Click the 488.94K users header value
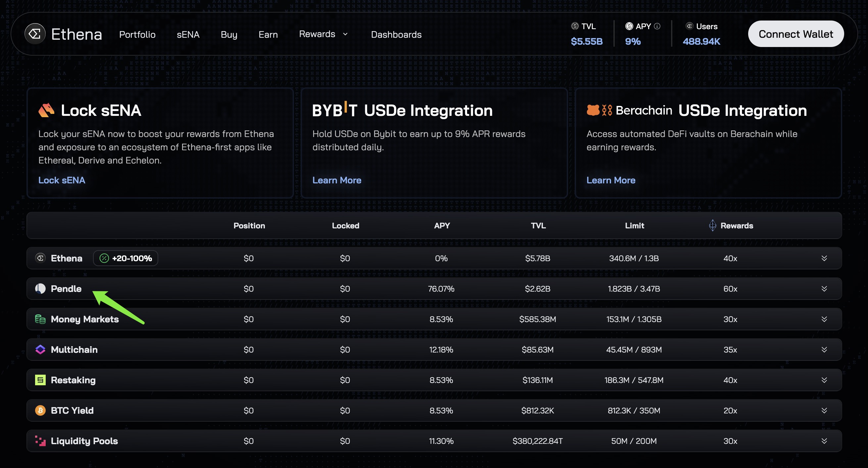The height and width of the screenshot is (468, 868). tap(701, 41)
